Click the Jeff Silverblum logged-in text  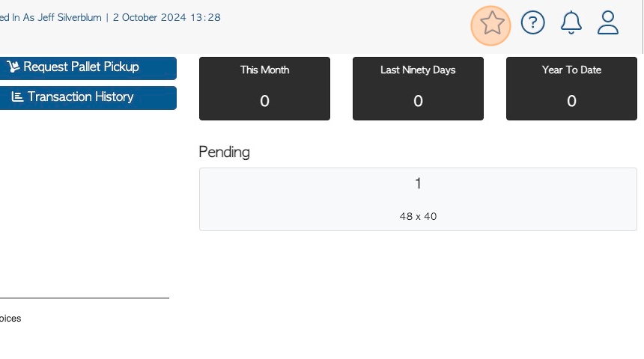70,18
